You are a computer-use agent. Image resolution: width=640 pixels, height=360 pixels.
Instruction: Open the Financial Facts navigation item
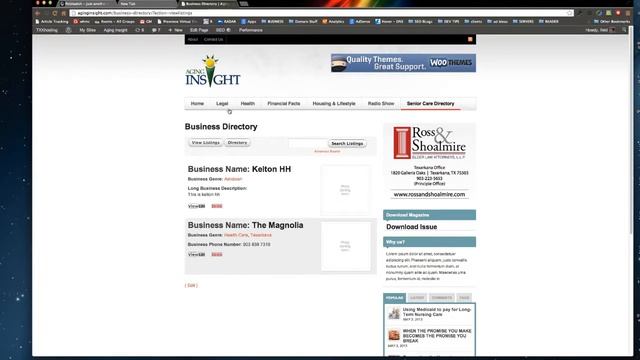284,104
